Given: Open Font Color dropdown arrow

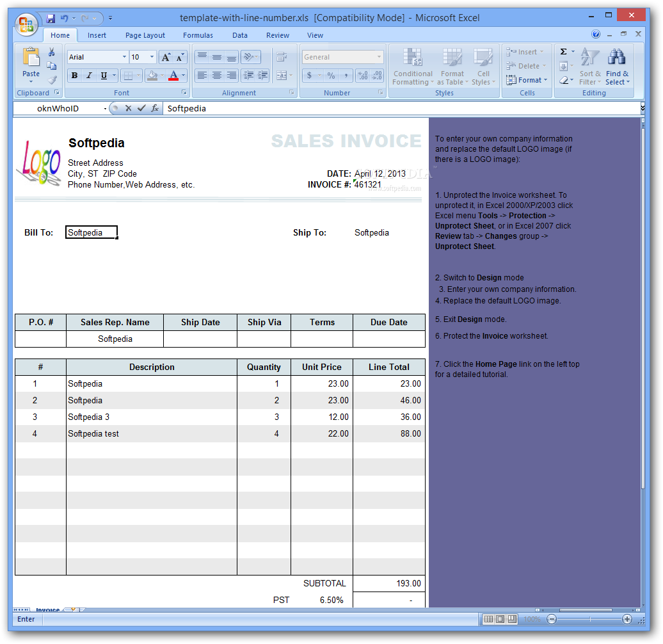Looking at the screenshot, I should (x=184, y=76).
